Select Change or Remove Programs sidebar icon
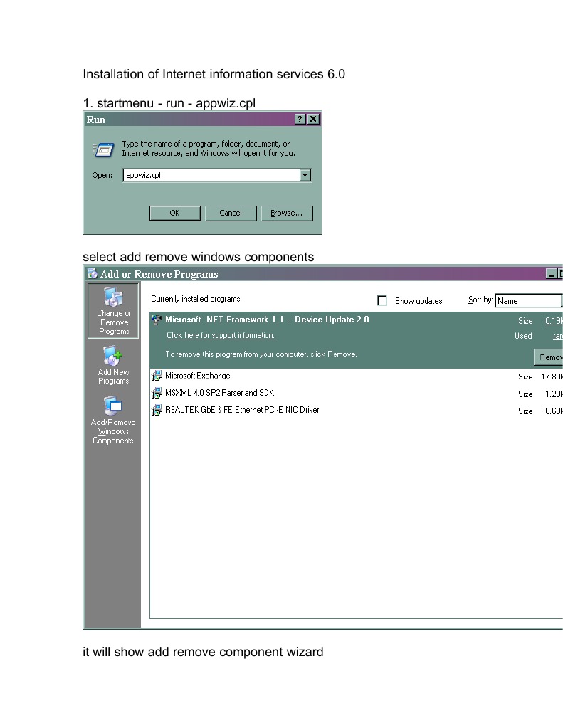 point(113,310)
